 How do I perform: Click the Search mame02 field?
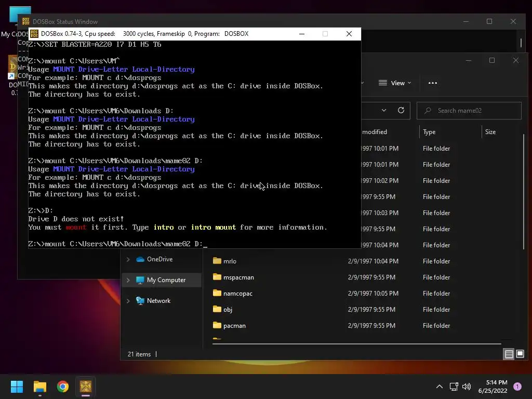[x=469, y=111]
